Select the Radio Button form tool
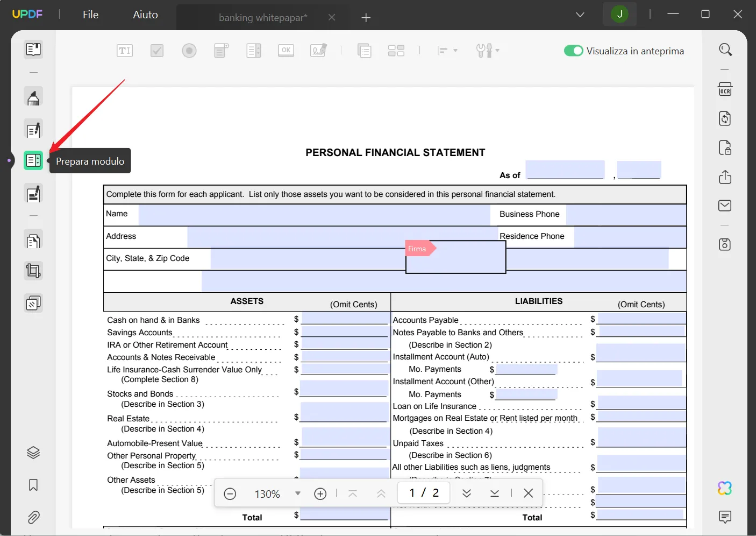756x536 pixels. click(x=189, y=51)
